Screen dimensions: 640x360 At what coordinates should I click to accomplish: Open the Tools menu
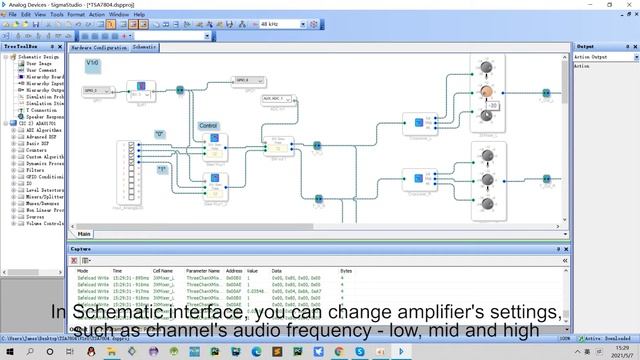[57, 14]
